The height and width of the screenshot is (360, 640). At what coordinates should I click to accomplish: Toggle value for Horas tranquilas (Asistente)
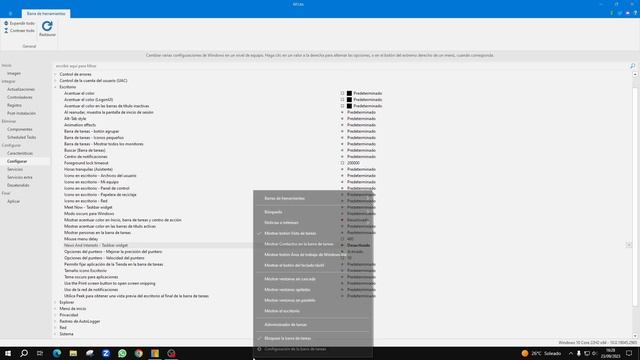[361, 169]
